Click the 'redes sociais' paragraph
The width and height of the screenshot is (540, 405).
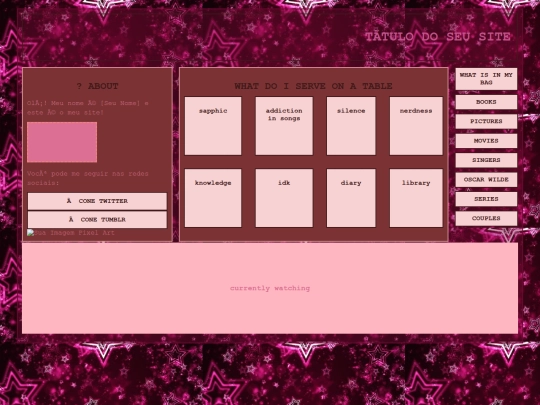point(88,178)
